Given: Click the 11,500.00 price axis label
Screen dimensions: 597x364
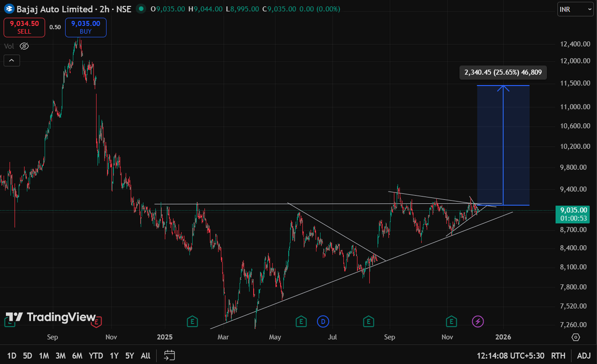Looking at the screenshot, I should 575,83.
